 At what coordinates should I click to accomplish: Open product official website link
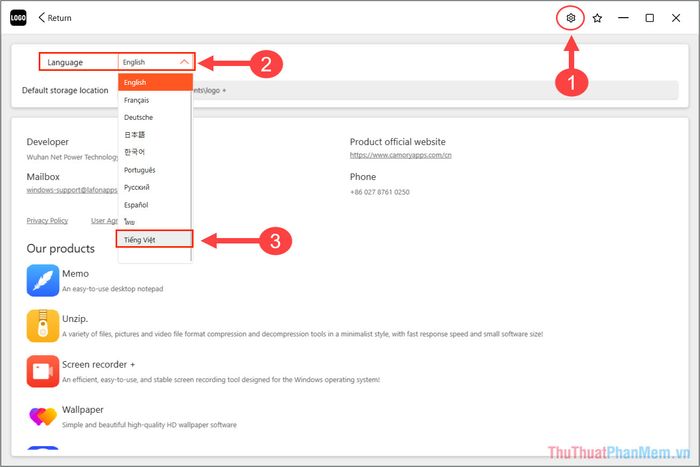(400, 155)
